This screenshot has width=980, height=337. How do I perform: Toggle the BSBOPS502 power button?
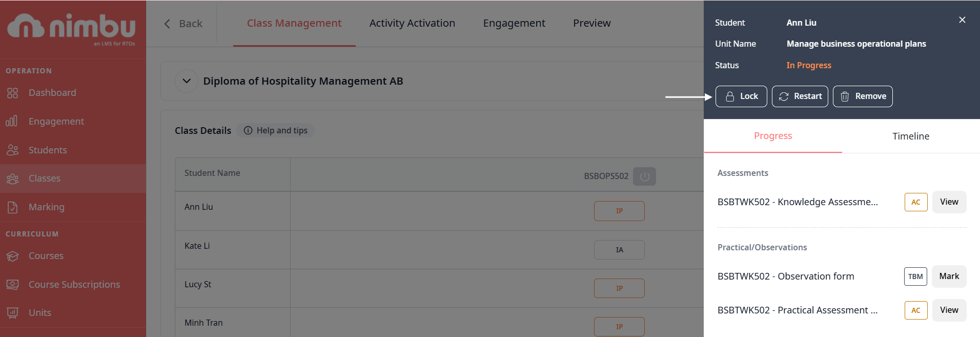click(644, 176)
